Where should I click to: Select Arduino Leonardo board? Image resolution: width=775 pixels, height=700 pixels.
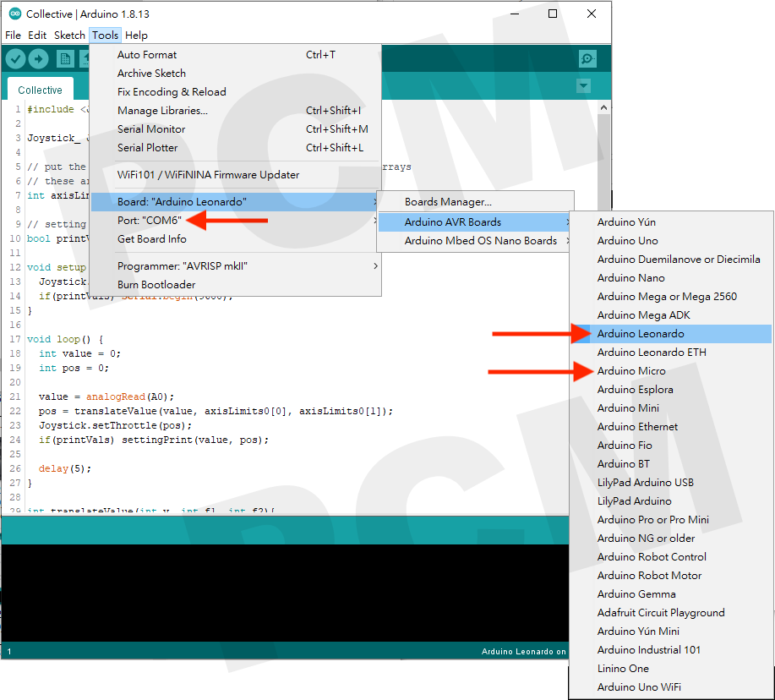pyautogui.click(x=671, y=334)
